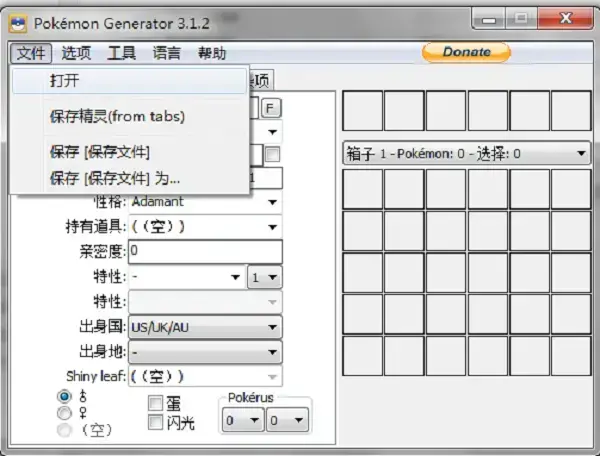Click the 亲密度 input field
Screen dimensions: 600x456
pos(206,251)
